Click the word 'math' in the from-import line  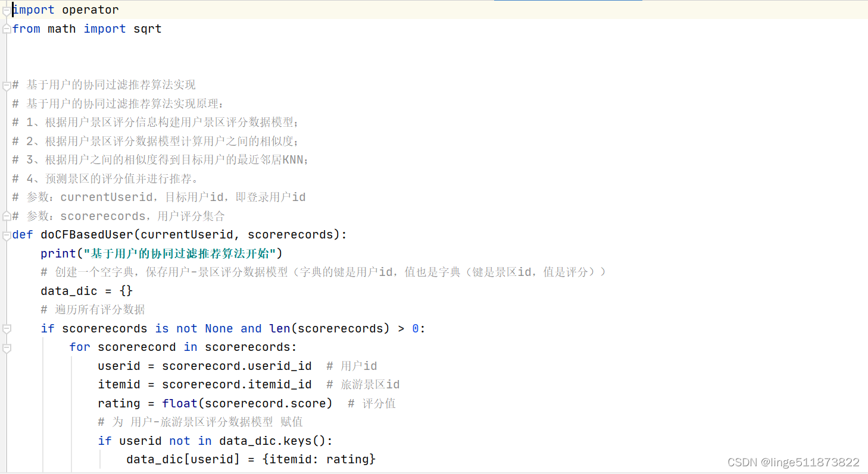pyautogui.click(x=61, y=29)
